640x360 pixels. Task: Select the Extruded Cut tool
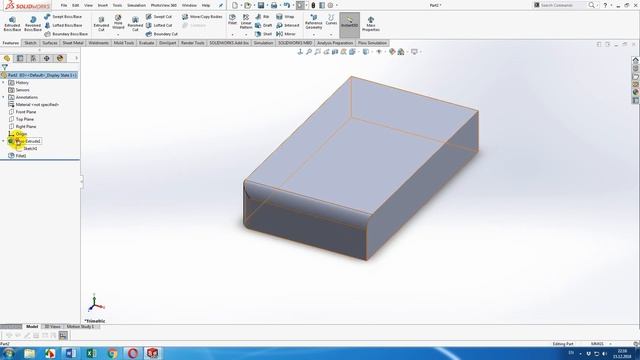click(x=101, y=24)
